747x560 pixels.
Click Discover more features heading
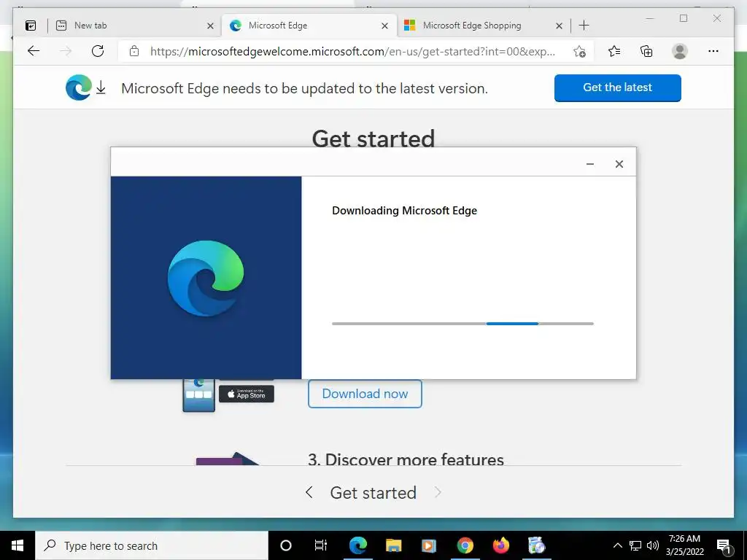[406, 459]
